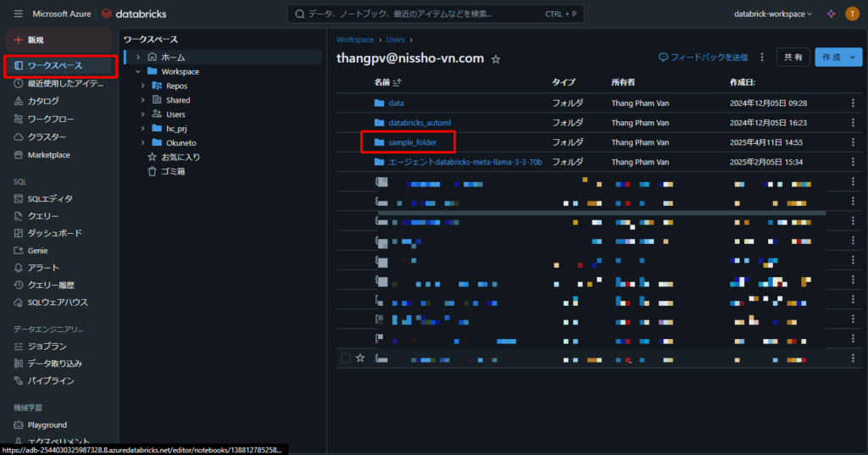Sort by the 作成日 column header
The image size is (868, 455).
(x=743, y=82)
